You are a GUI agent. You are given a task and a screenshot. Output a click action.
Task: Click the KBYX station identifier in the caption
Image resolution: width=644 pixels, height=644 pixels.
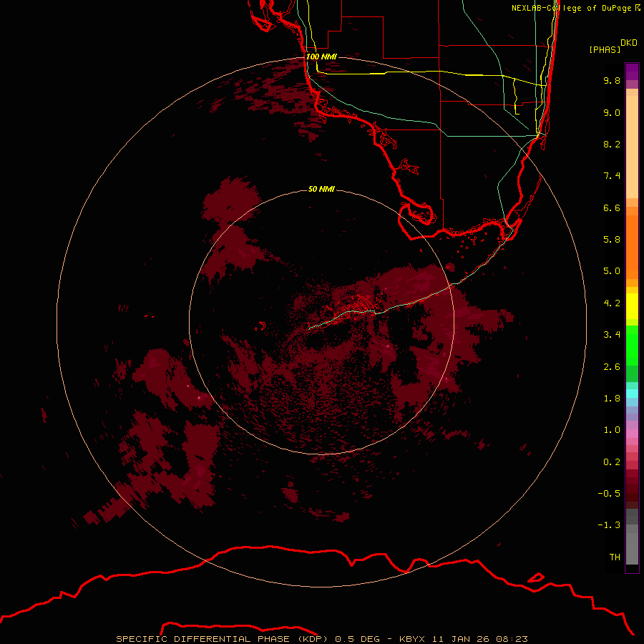(x=413, y=639)
